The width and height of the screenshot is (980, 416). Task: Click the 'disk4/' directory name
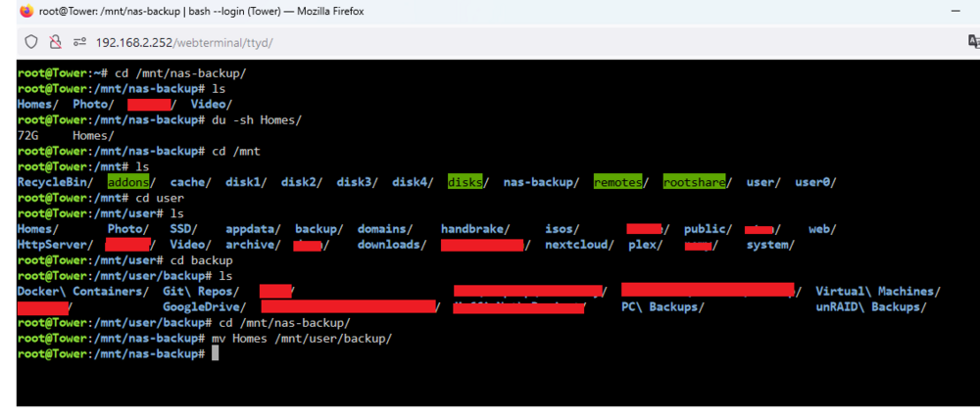[414, 182]
